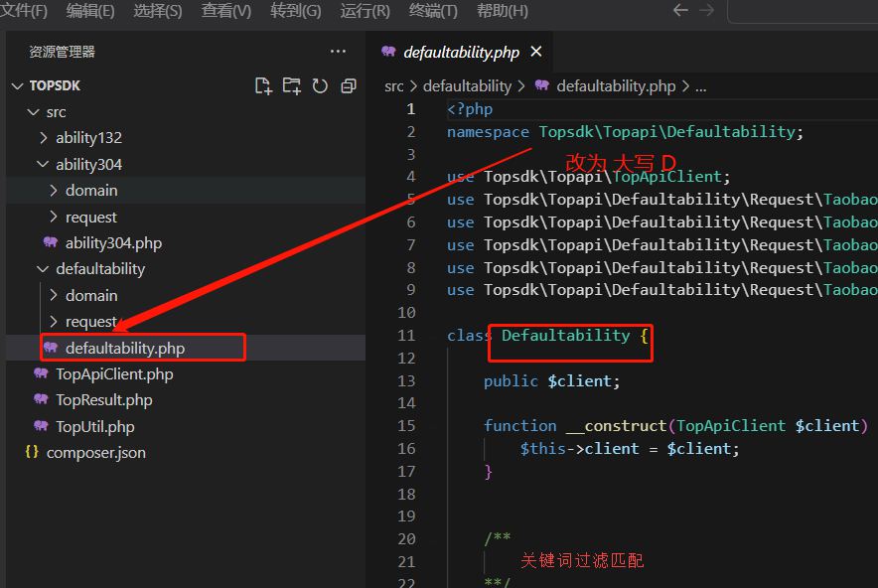Select the defaultability.php editor tab
This screenshot has height=588, width=878.
(460, 52)
